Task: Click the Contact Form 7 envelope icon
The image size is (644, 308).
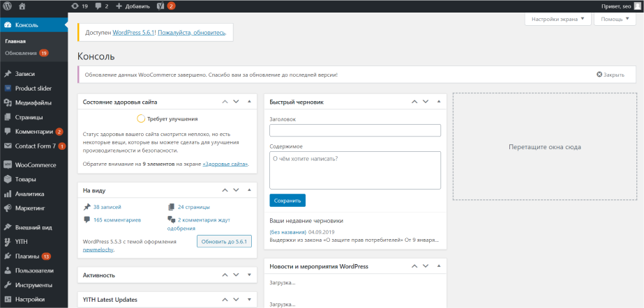Action: click(x=8, y=146)
